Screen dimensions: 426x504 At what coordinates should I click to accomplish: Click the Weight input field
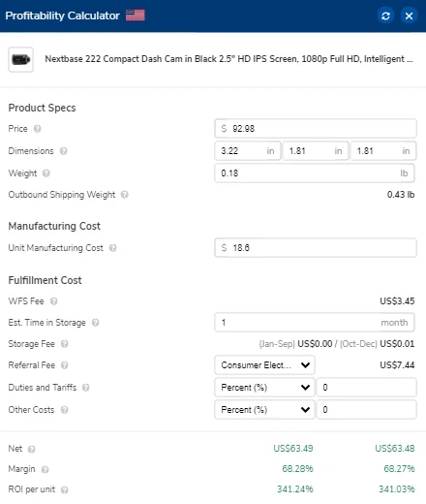(315, 173)
